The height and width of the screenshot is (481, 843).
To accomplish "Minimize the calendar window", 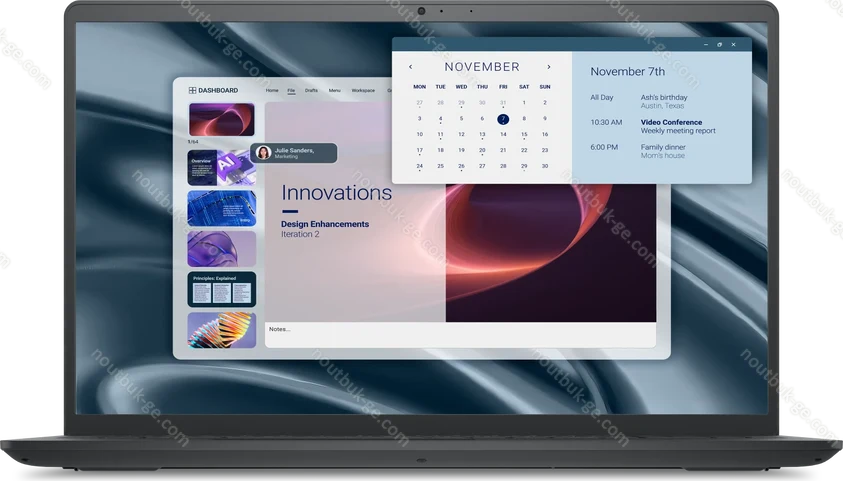I will (706, 45).
